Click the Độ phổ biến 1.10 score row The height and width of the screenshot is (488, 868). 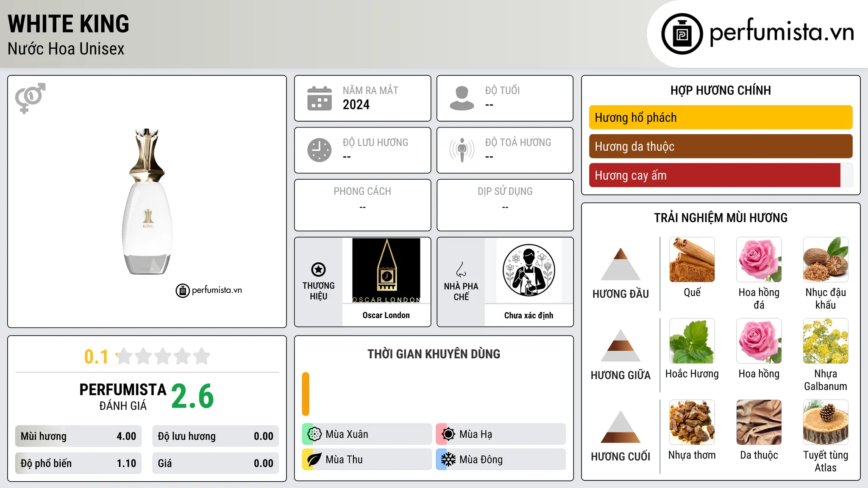[78, 463]
